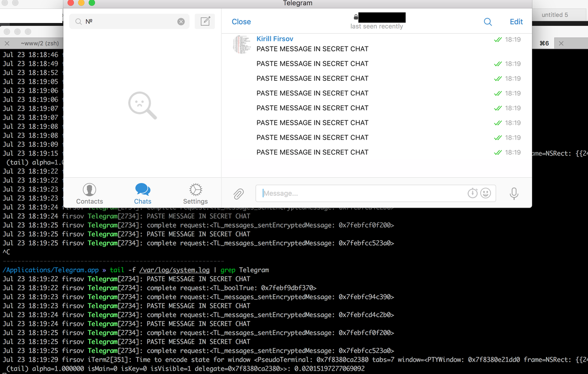Close the ⌘6 terminal tab
The height and width of the screenshot is (374, 588).
click(561, 44)
